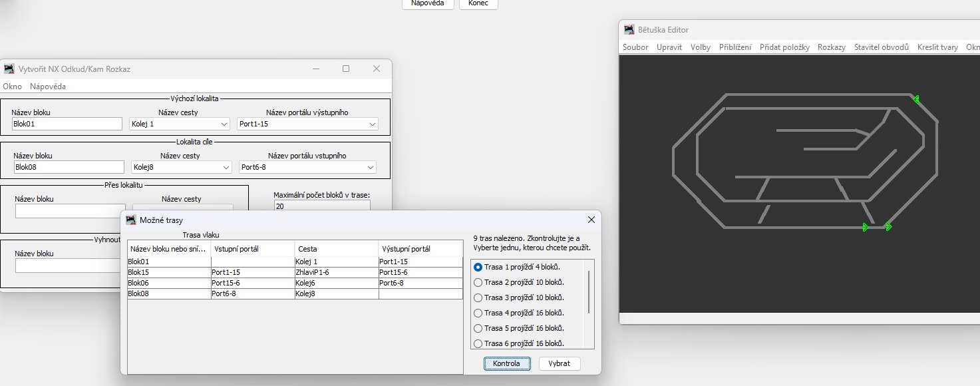
Task: Click the Bětuška Editor window title icon
Action: 629,29
